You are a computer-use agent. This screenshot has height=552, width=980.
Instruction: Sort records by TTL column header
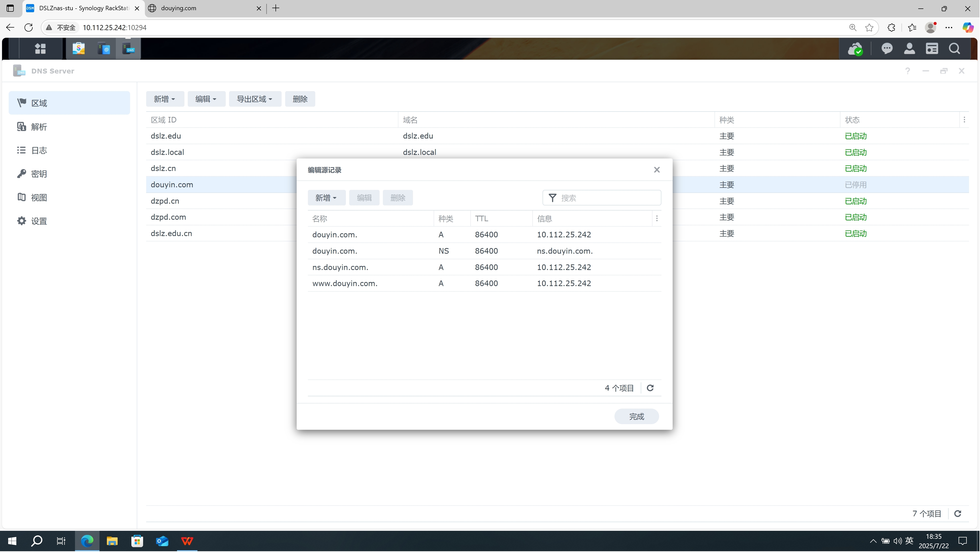pos(501,218)
